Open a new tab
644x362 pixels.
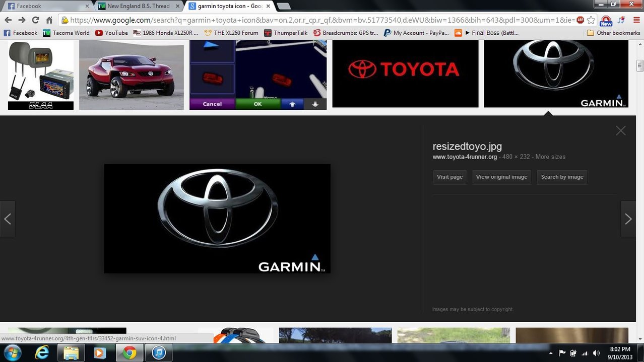tap(284, 6)
